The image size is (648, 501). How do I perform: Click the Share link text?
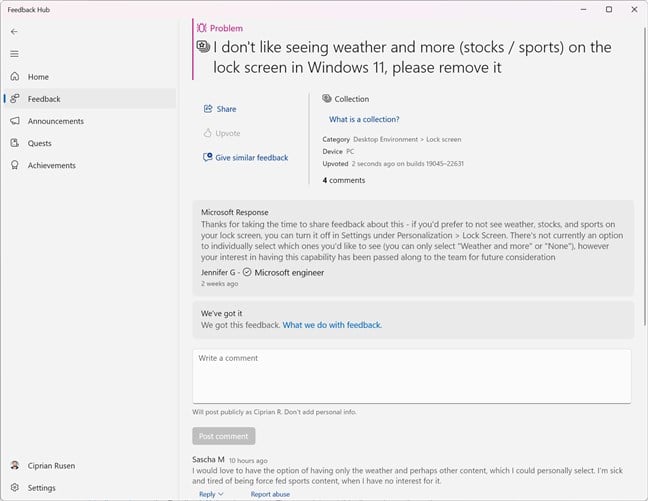click(226, 109)
